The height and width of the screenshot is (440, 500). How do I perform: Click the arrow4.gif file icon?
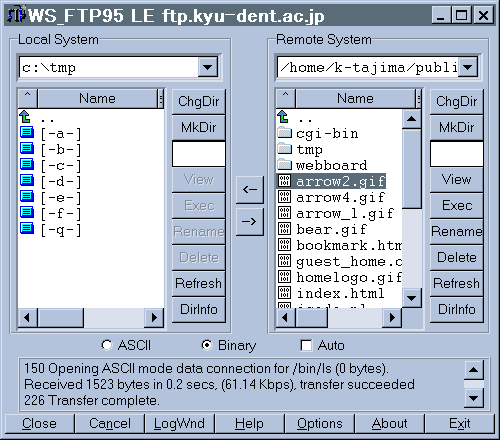284,197
